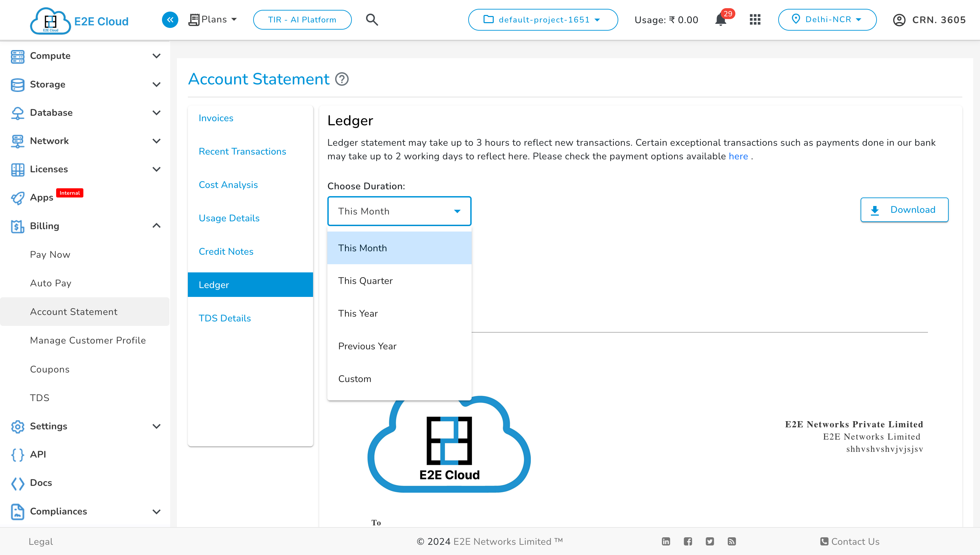
Task: Open the search magnifier icon
Action: [372, 19]
